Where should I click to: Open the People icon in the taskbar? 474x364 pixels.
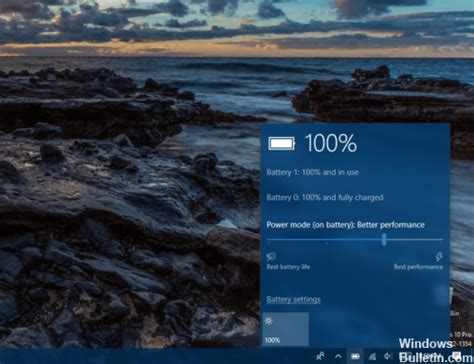[320, 356]
